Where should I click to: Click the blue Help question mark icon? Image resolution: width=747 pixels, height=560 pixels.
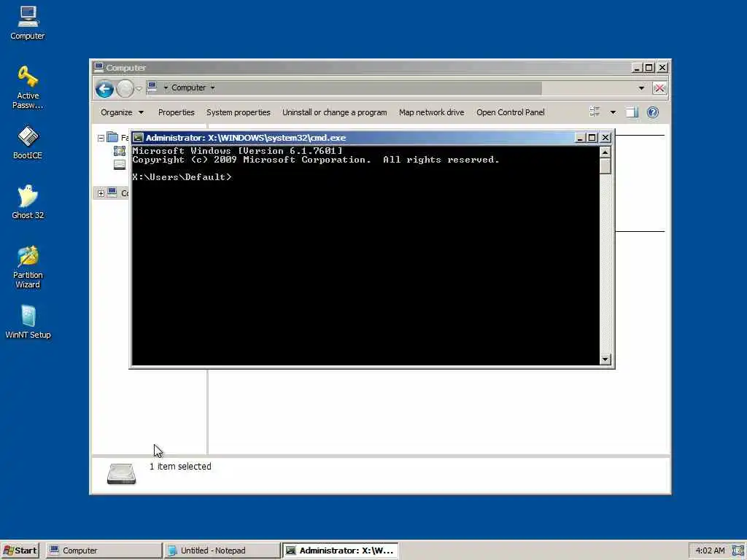click(x=653, y=112)
